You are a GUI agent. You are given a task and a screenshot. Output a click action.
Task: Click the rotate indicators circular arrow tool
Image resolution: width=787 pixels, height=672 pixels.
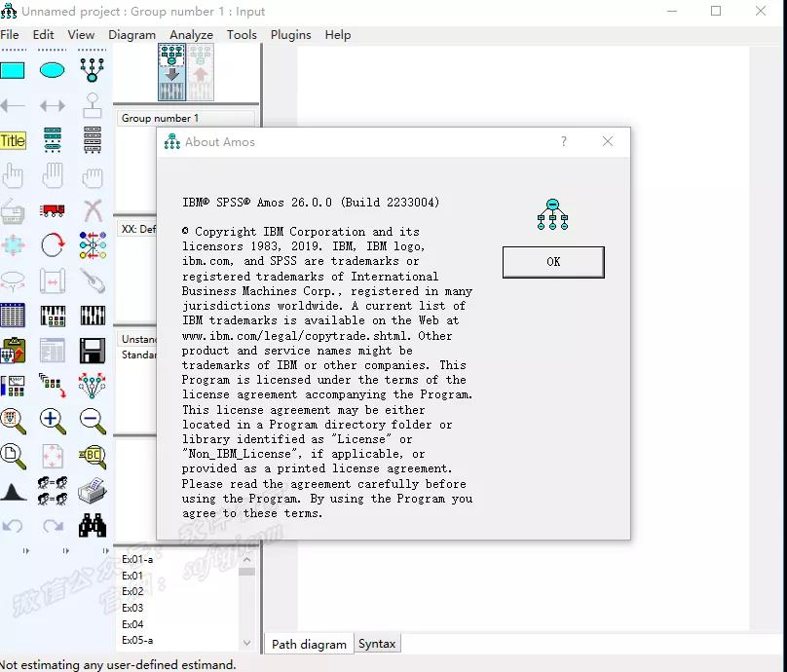(x=53, y=245)
